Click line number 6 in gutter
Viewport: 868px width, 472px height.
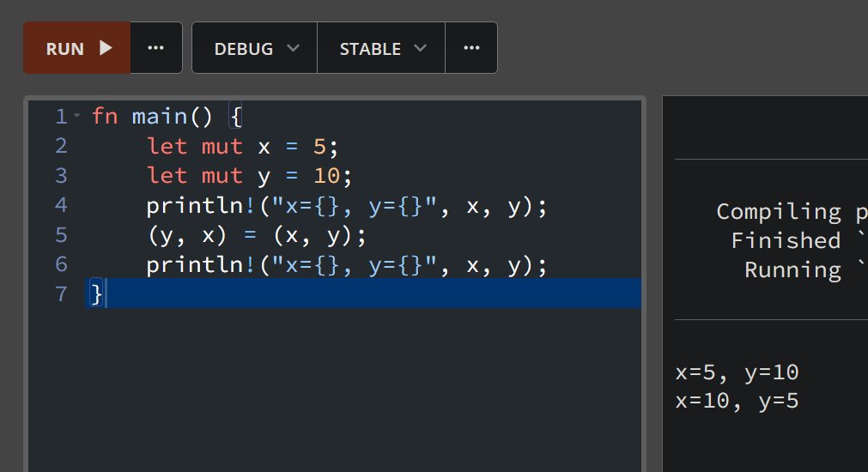[x=61, y=264]
